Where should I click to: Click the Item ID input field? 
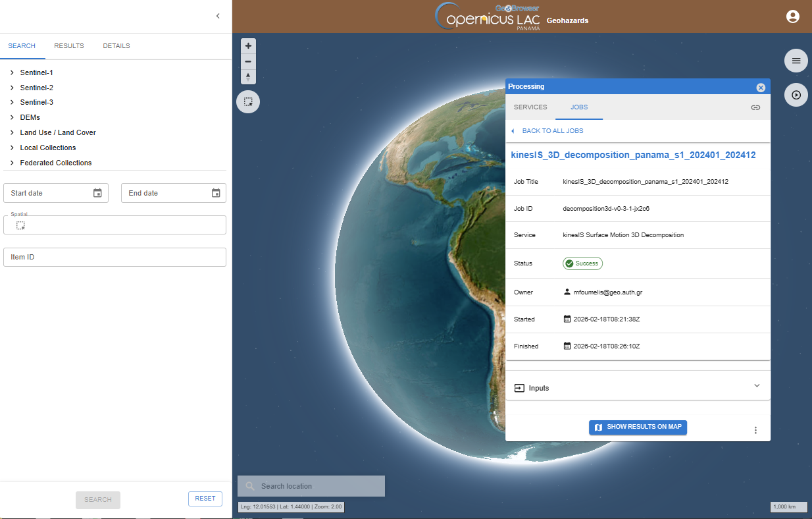[x=114, y=257]
